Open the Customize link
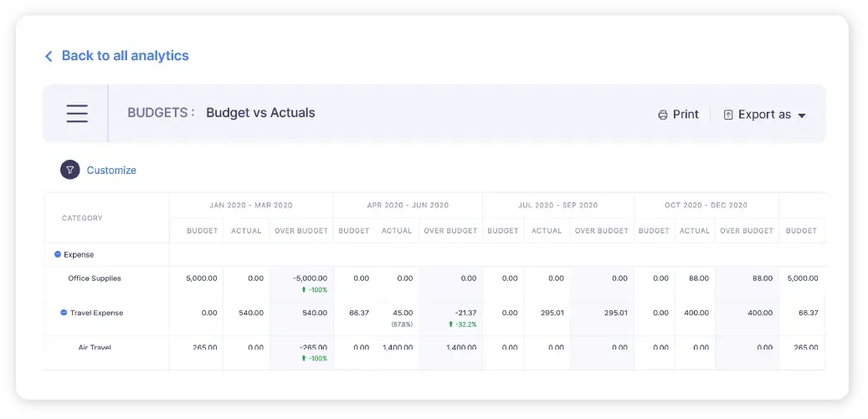The width and height of the screenshot is (868, 419). [111, 171]
